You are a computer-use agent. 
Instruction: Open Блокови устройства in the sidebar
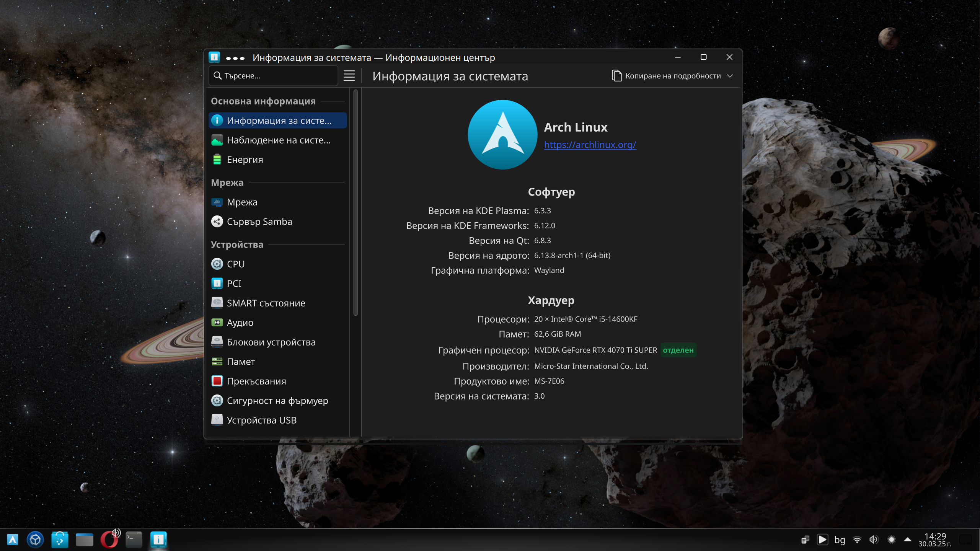point(278,342)
